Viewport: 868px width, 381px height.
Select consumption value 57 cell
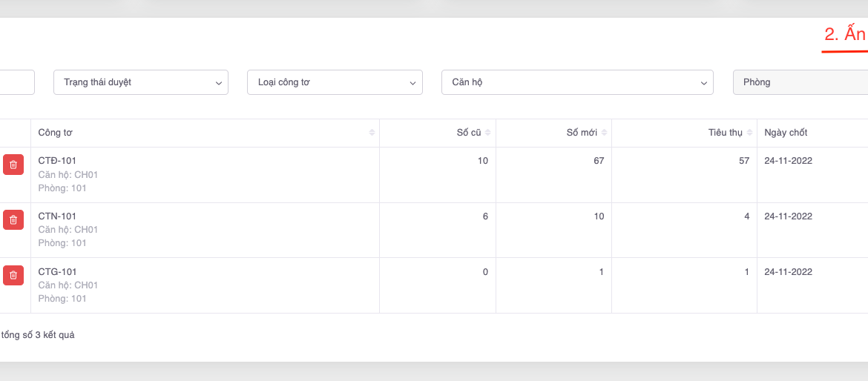point(743,161)
